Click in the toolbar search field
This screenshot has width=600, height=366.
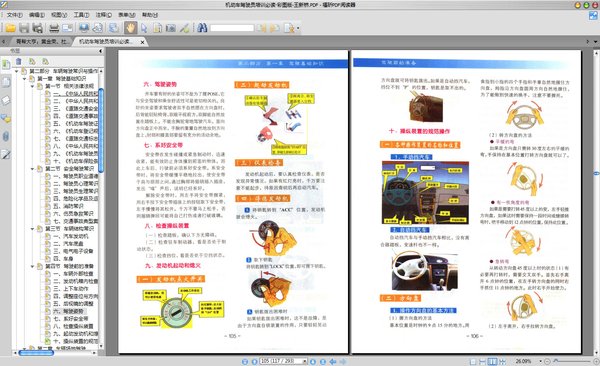point(232,28)
